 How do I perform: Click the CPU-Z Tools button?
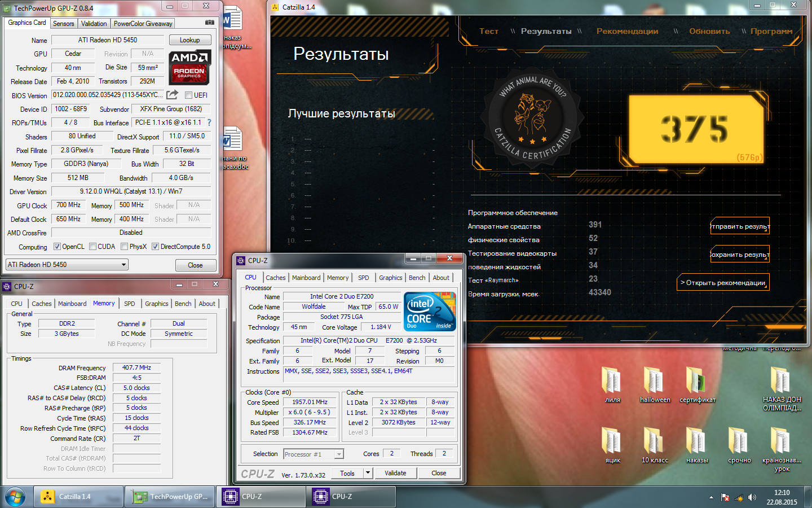coord(347,473)
